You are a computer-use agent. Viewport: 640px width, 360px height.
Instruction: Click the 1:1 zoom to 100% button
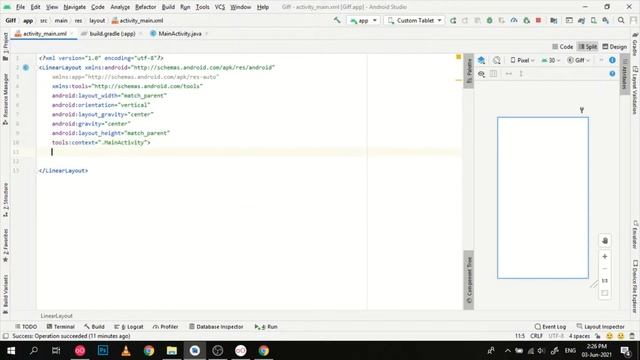[x=605, y=281]
